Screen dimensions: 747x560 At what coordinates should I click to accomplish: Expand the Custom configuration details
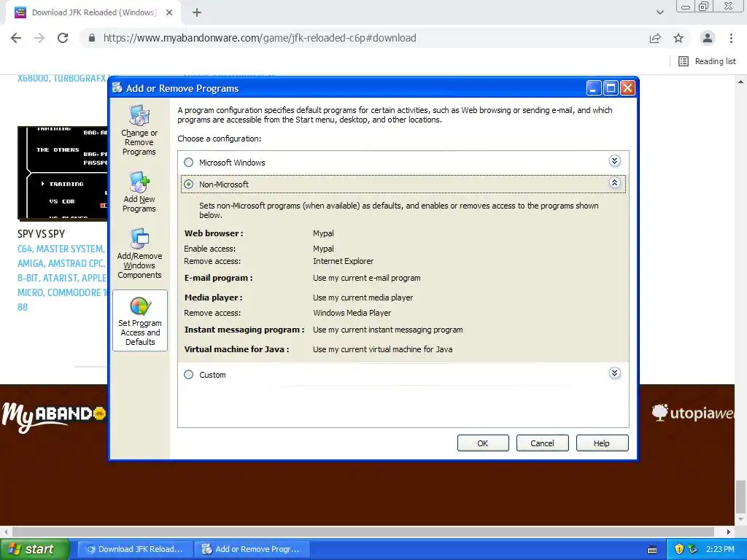[614, 373]
